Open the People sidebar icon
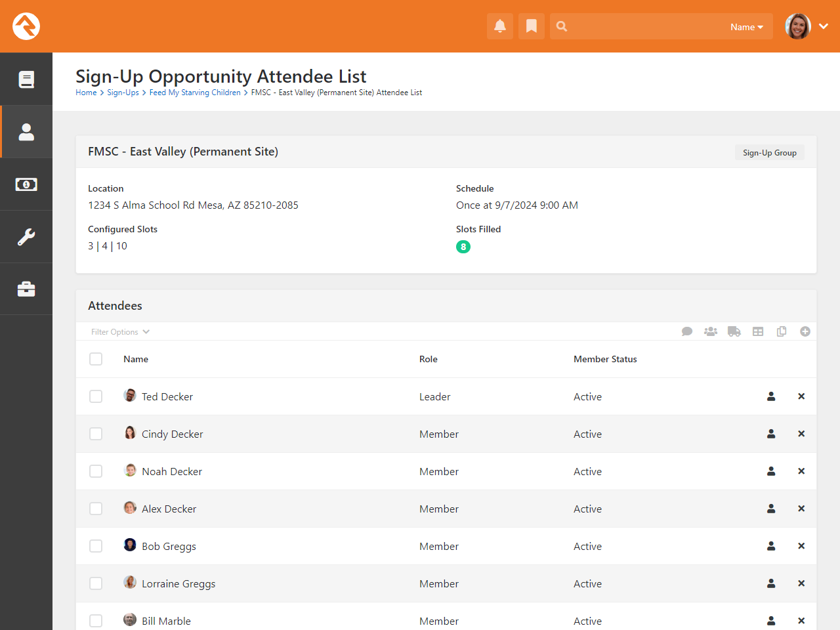 tap(26, 132)
